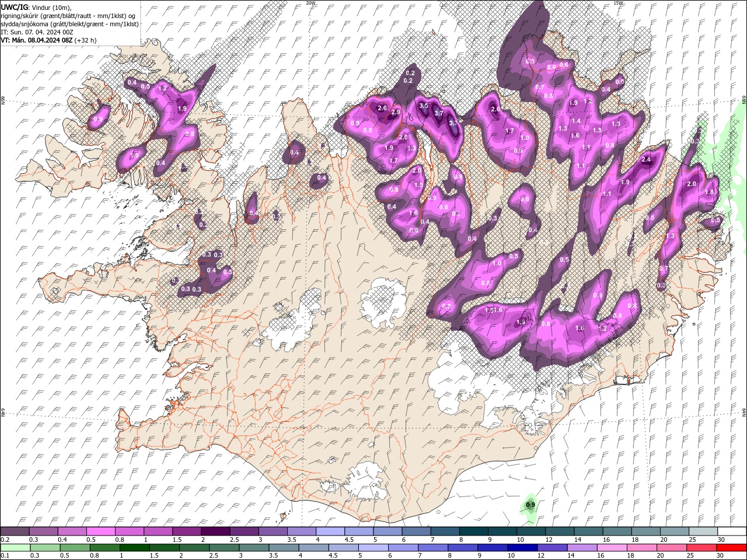
Task: Select the rain legend swatch starting at 10
Action: [x=522, y=548]
